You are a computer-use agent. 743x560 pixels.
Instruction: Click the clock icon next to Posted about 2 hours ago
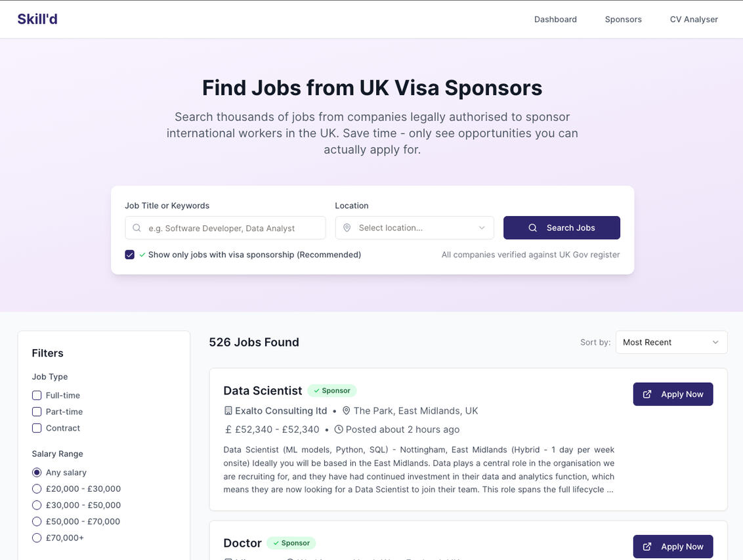pyautogui.click(x=338, y=429)
